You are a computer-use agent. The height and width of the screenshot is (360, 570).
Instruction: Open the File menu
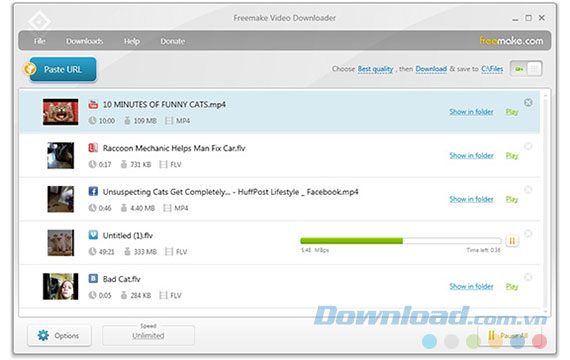[40, 41]
